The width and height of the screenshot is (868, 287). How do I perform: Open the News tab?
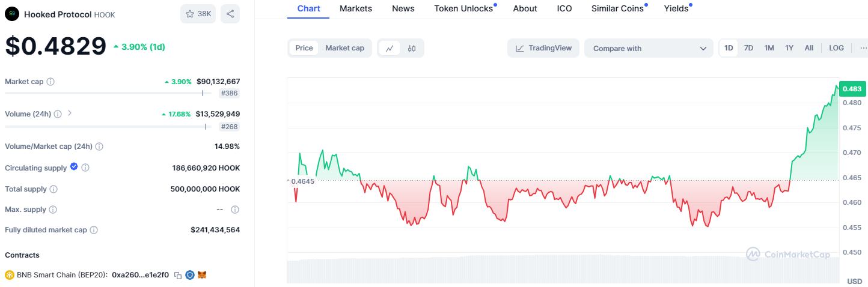(x=403, y=8)
